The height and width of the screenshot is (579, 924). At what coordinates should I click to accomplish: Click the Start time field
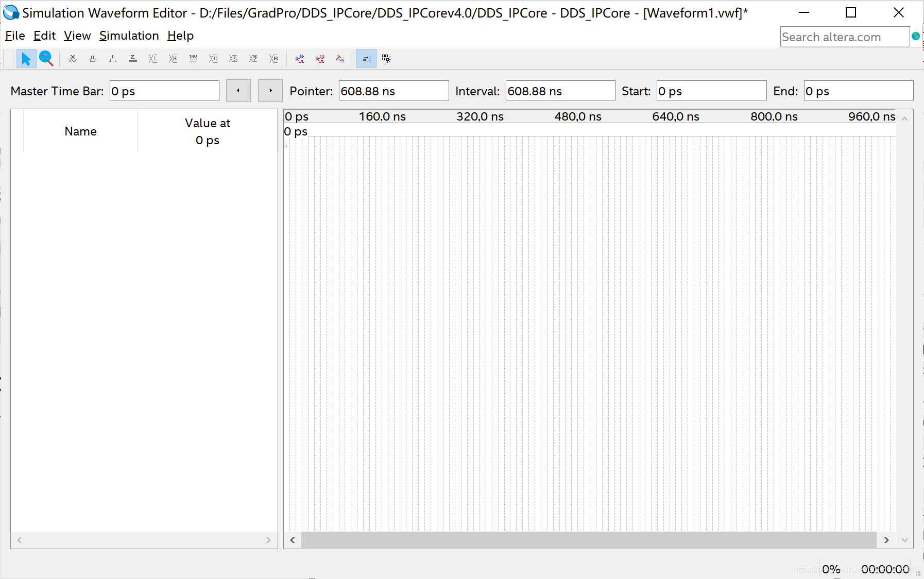pyautogui.click(x=711, y=91)
